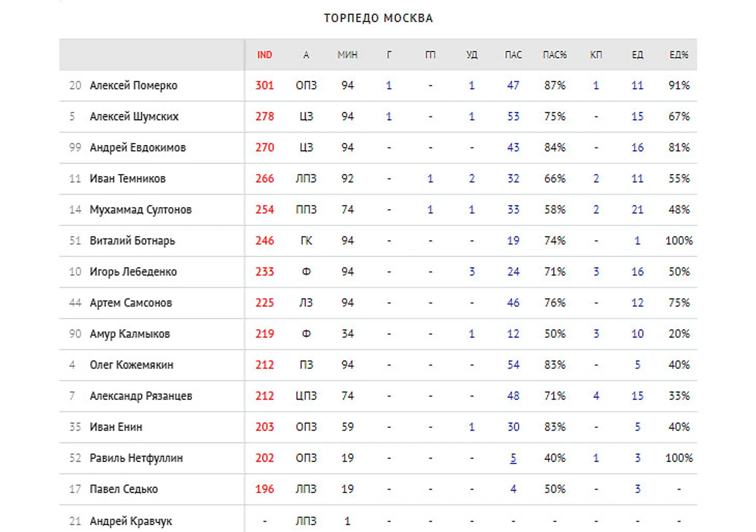
Task: Click Калмыков's minutes value 34
Action: 347,334
